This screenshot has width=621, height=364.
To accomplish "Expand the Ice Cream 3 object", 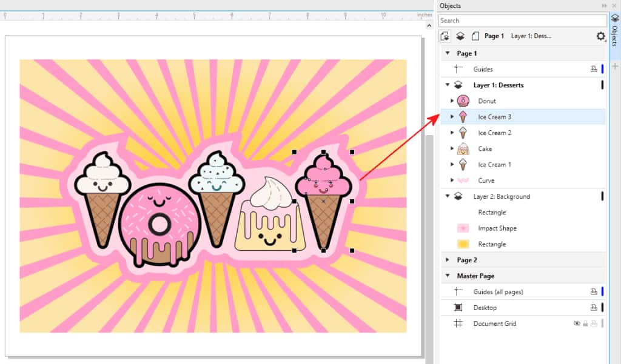I will coord(452,116).
